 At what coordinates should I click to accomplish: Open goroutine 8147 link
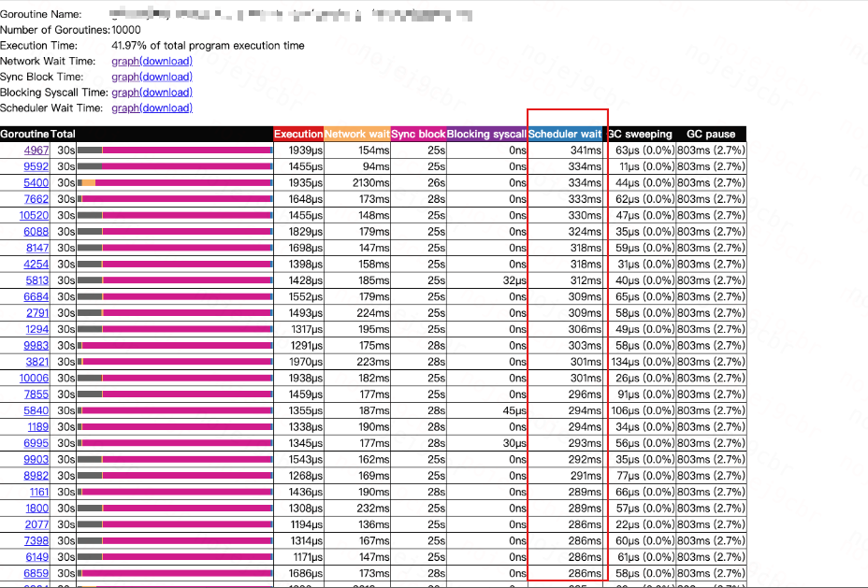(x=37, y=248)
